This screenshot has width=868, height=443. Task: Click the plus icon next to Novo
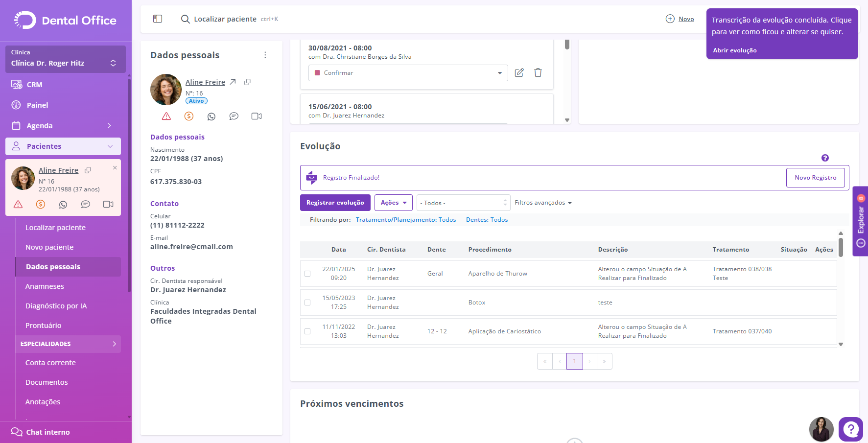tap(670, 19)
